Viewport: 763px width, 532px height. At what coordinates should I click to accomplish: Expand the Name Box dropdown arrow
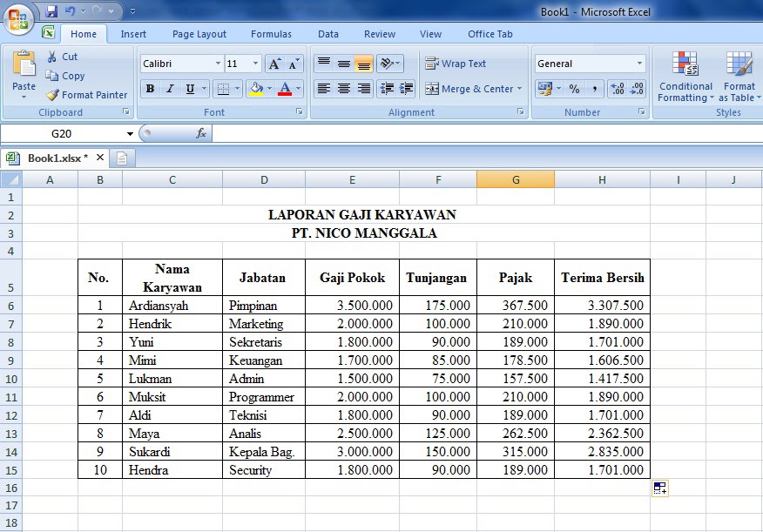pos(130,134)
